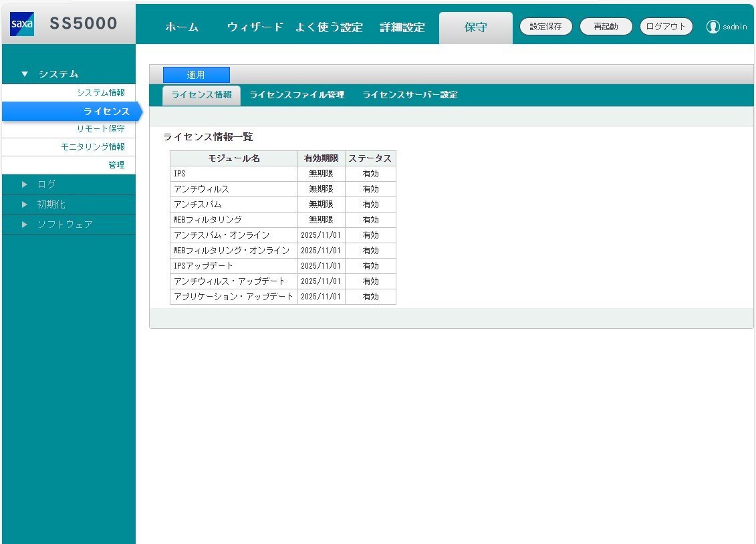Open the ライセンスサーバー設定 tab
Viewport: 756px width, 544px height.
410,95
